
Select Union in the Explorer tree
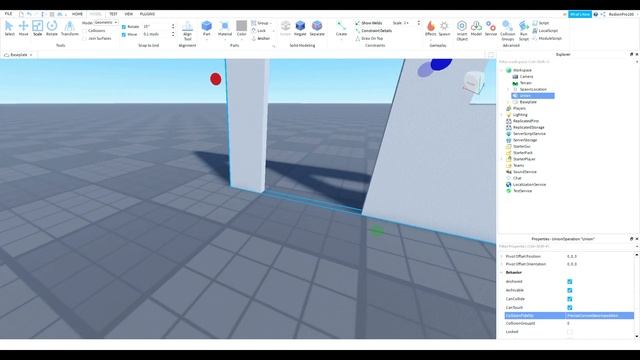[x=533, y=96]
